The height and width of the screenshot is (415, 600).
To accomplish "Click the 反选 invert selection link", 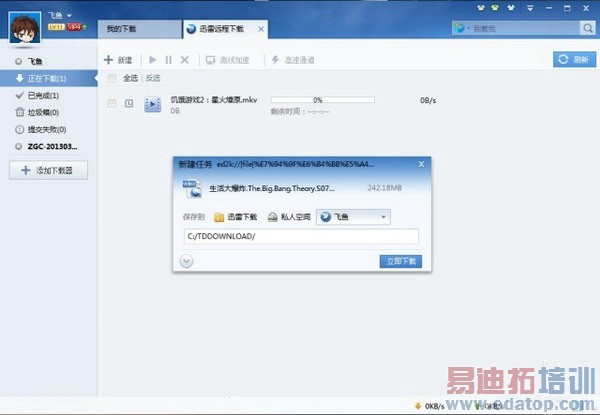I will [x=153, y=78].
